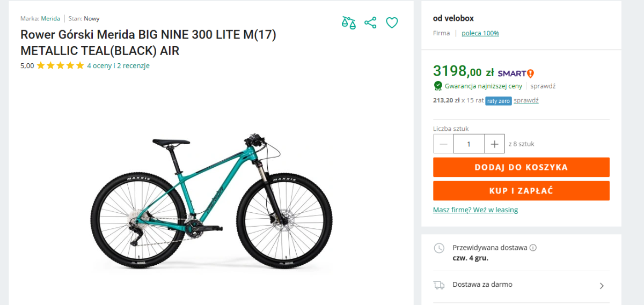This screenshot has height=305, width=644.
Task: Click the share icon
Action: tap(370, 23)
